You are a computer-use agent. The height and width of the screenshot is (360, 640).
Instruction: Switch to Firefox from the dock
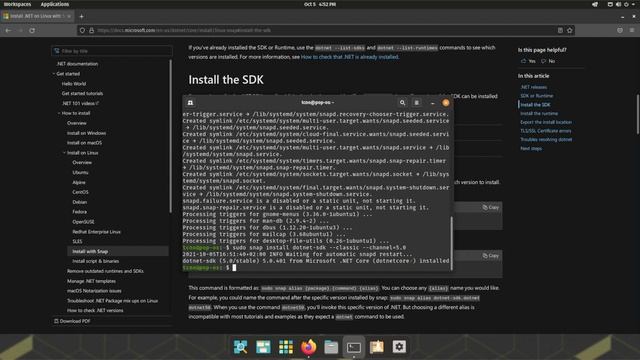309,347
